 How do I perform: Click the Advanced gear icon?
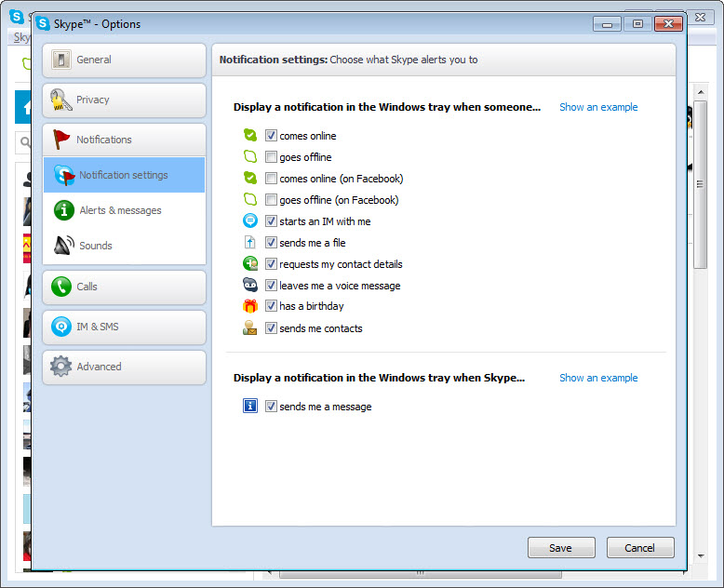(x=61, y=367)
